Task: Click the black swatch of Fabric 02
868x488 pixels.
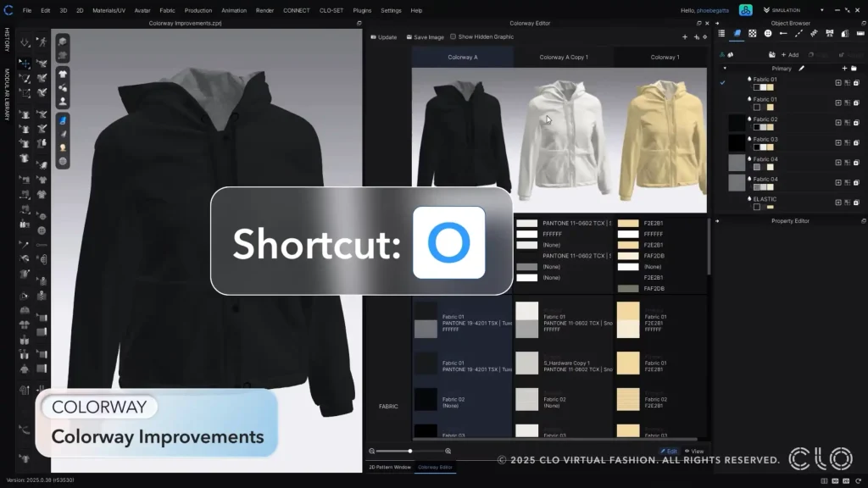Action: pyautogui.click(x=737, y=123)
